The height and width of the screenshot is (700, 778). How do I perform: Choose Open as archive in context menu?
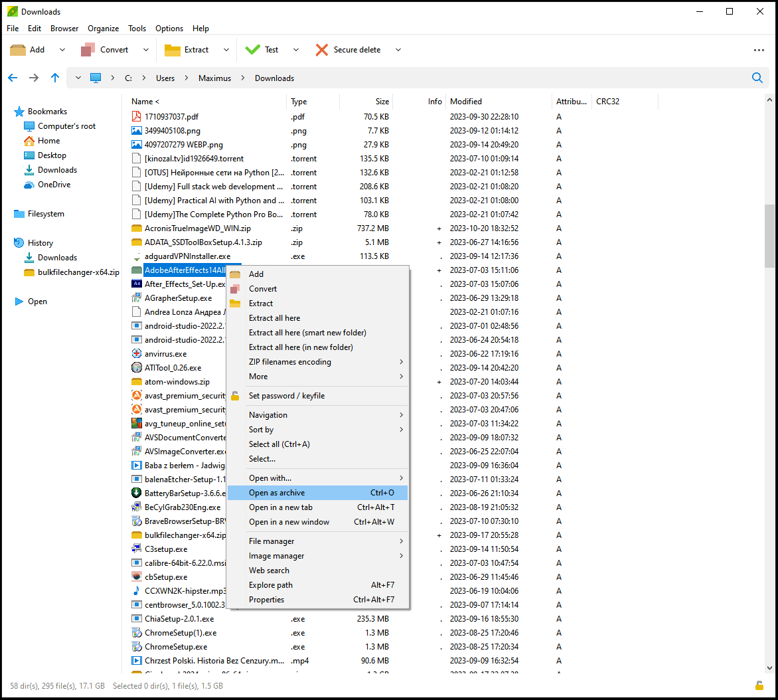(x=317, y=493)
